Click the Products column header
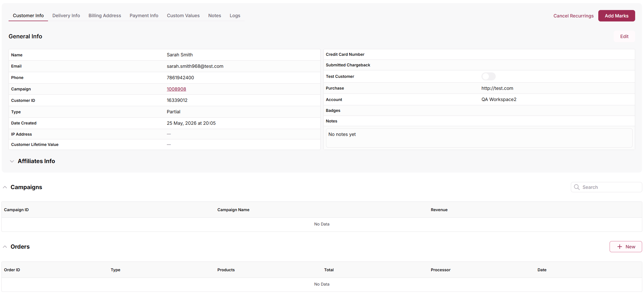Viewport: 644px width, 295px height. point(226,270)
